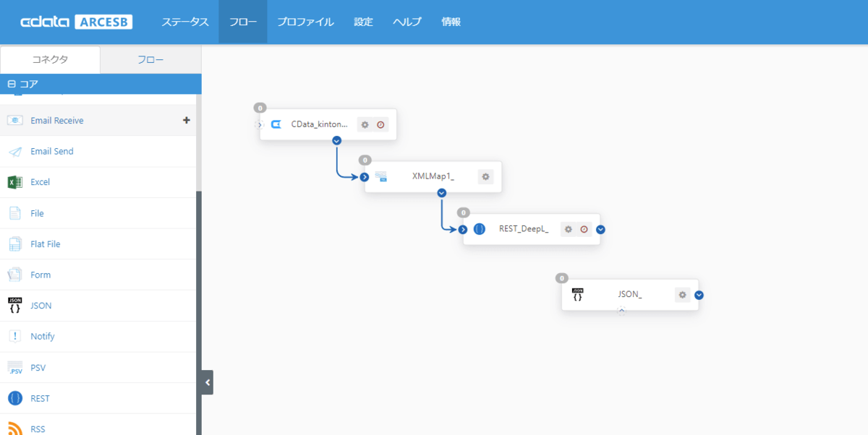The height and width of the screenshot is (435, 868).
Task: Collapse the コア connector section
Action: (x=11, y=84)
